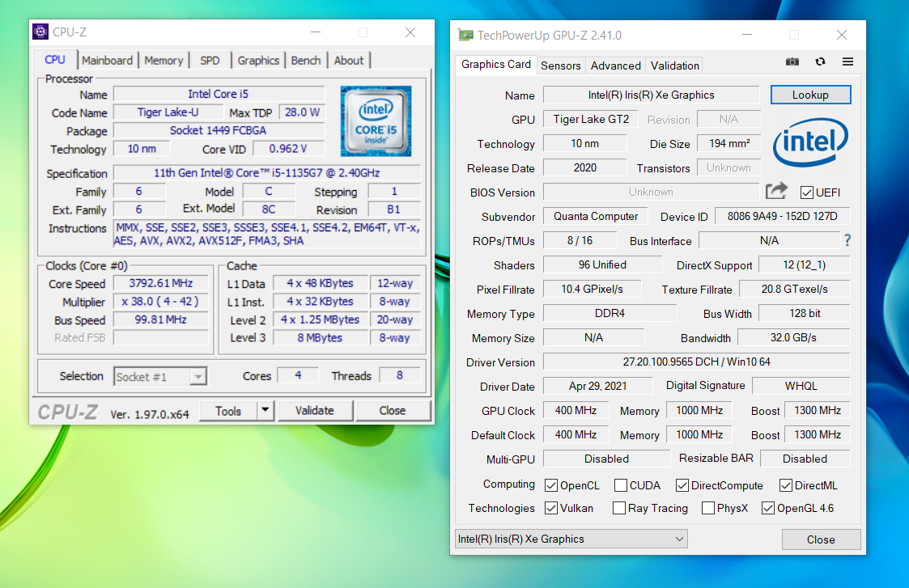This screenshot has width=909, height=588.
Task: Open the SPD tab
Action: 210,60
